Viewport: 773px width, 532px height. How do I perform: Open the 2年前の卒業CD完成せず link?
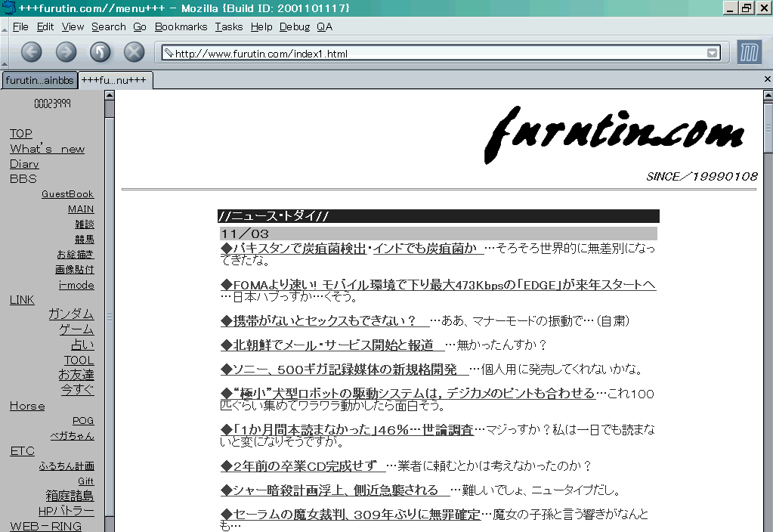coord(303,466)
